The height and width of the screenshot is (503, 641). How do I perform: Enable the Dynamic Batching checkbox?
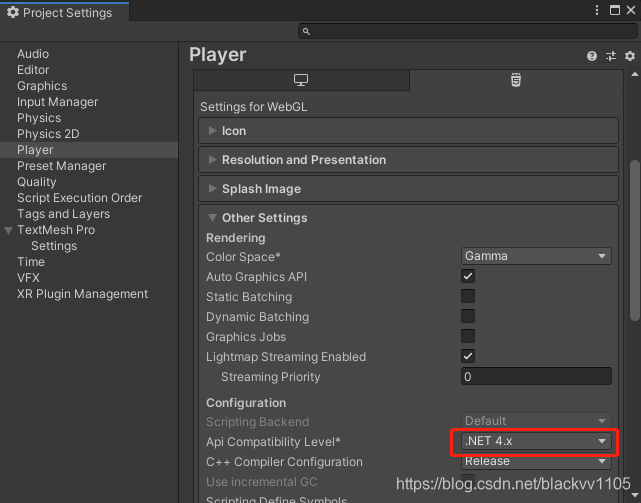click(468, 316)
